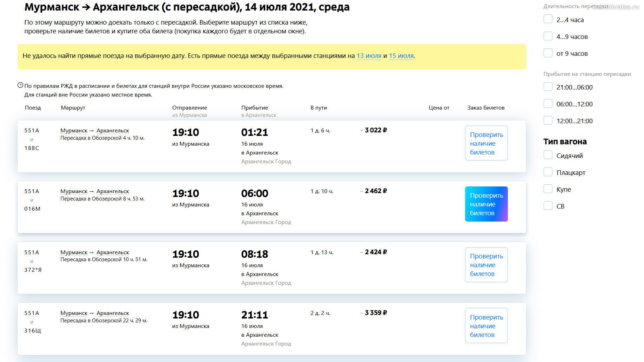Image resolution: width=644 pixels, height=362 pixels.
Task: Check ticket availability for the 01:21 arrival
Action: pyautogui.click(x=486, y=143)
